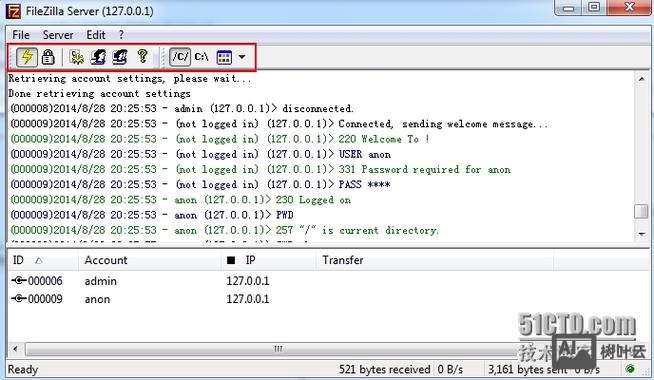Click connection icon beside 000009
The width and height of the screenshot is (654, 380).
tap(19, 299)
